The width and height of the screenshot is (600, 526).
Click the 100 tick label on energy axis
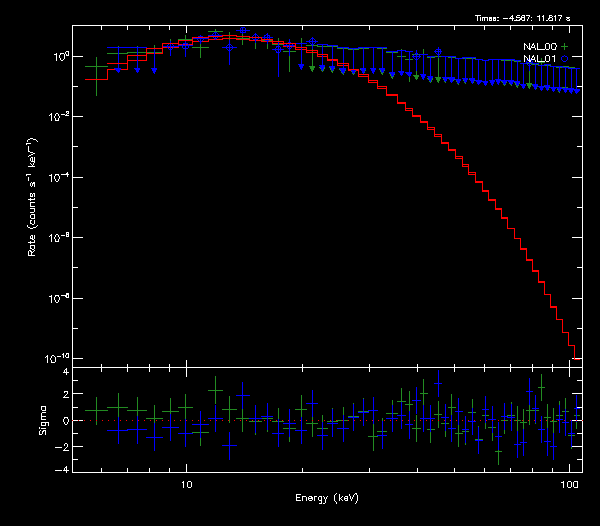[x=570, y=484]
